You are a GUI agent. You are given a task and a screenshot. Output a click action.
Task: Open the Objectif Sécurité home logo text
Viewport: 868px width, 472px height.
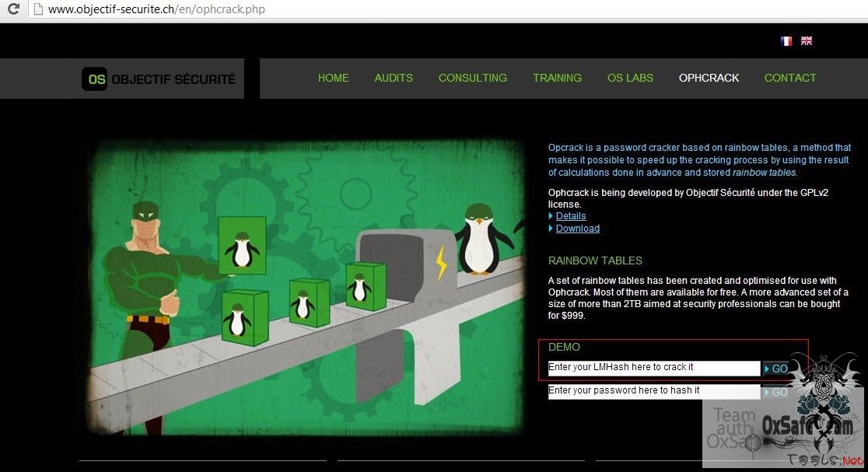(173, 79)
